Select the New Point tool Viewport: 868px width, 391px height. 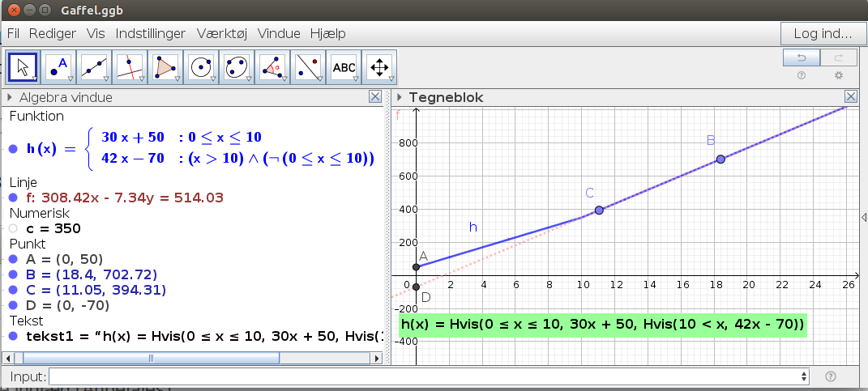click(58, 67)
